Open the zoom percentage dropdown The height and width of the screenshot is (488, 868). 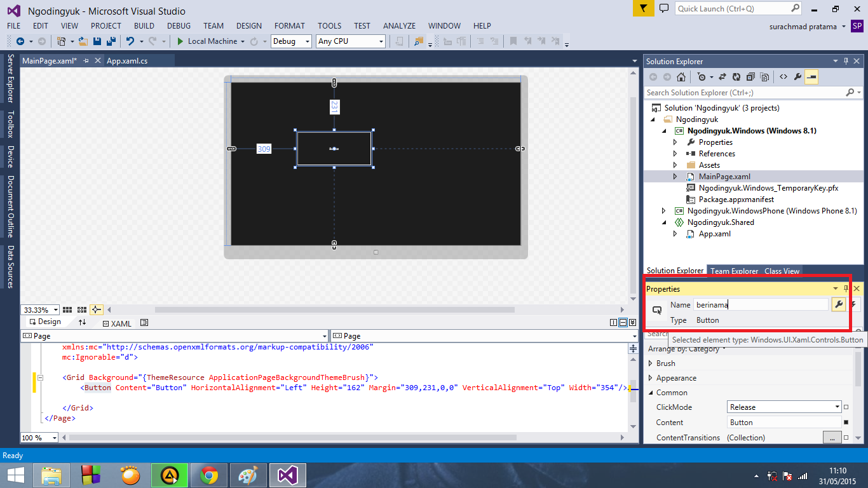click(x=55, y=309)
